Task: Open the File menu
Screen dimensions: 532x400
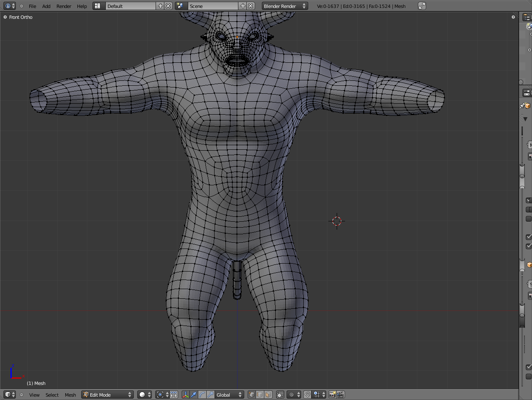Action: click(x=32, y=6)
